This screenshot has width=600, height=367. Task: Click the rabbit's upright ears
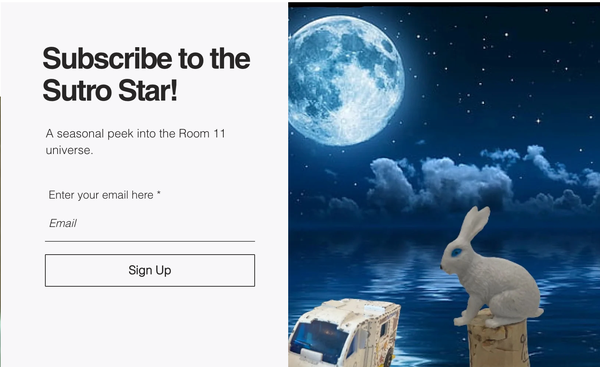pos(475,223)
